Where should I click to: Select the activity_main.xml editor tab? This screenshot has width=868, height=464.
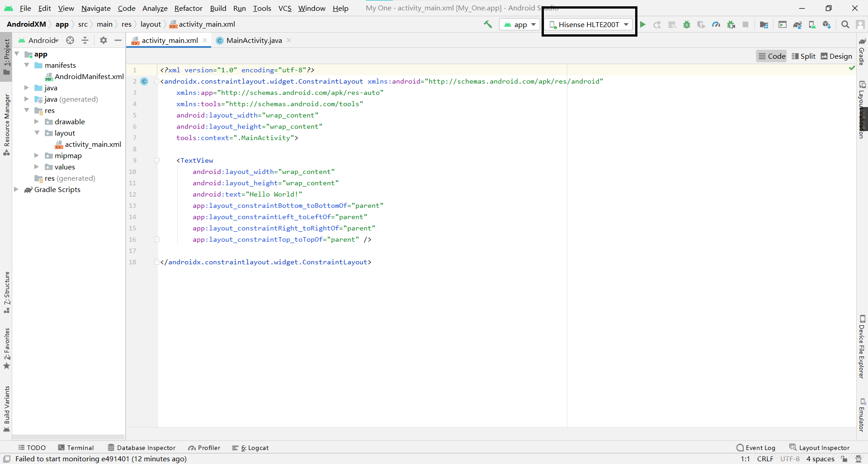pos(170,40)
